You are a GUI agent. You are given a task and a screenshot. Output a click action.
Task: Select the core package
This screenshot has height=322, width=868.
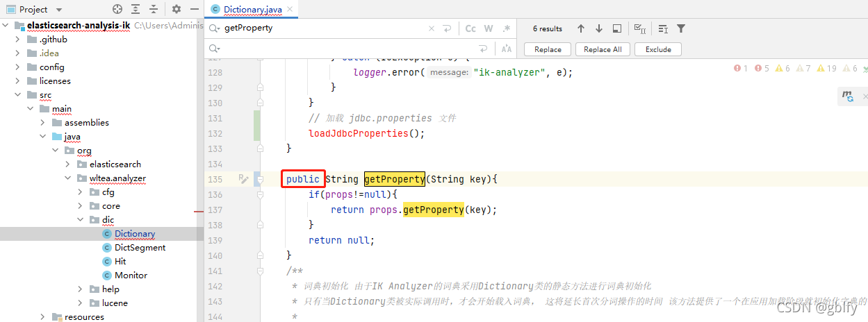pos(111,206)
